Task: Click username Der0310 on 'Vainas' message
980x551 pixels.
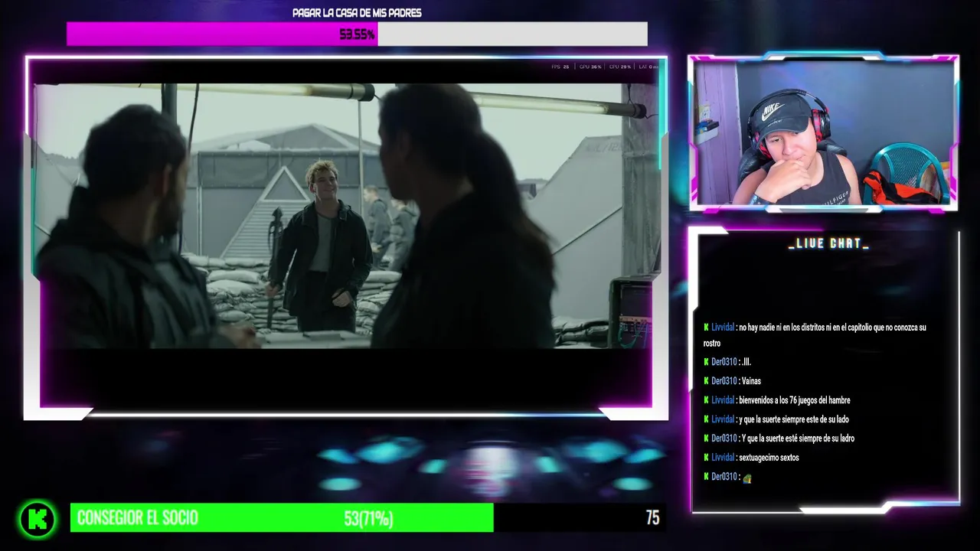Action: click(x=724, y=381)
